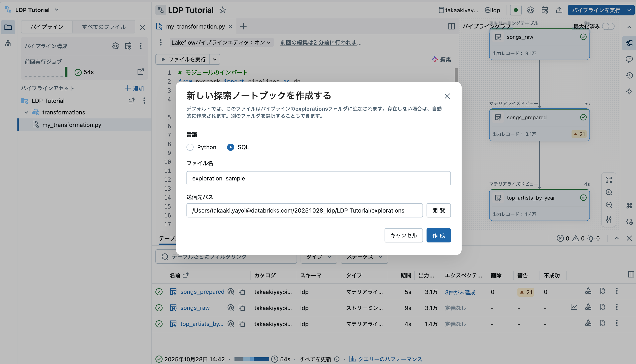Open the comments panel on right sidebar
Image resolution: width=636 pixels, height=364 pixels.
(630, 60)
